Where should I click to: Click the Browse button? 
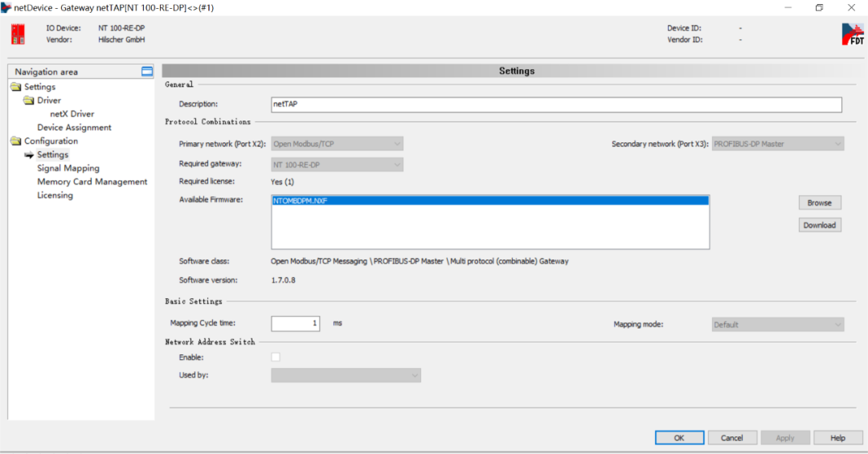[x=820, y=202]
